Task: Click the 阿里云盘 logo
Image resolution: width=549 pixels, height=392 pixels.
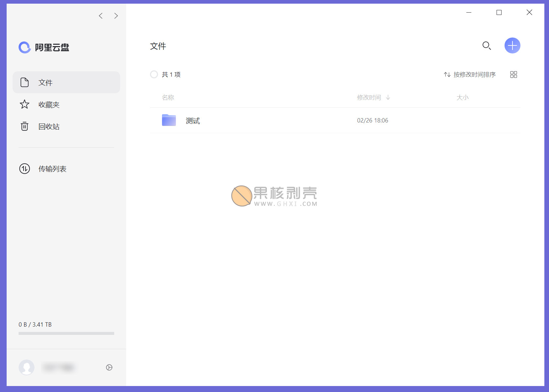Action: pos(44,47)
